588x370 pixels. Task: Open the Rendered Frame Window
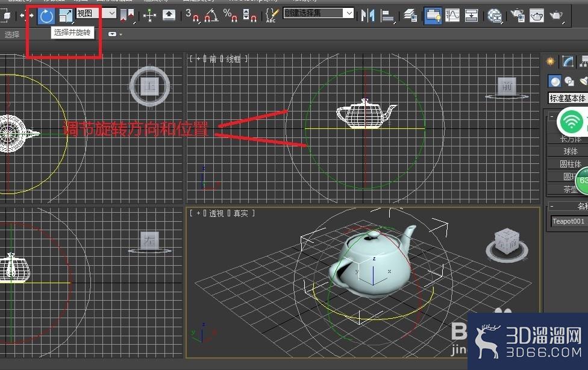(x=537, y=16)
